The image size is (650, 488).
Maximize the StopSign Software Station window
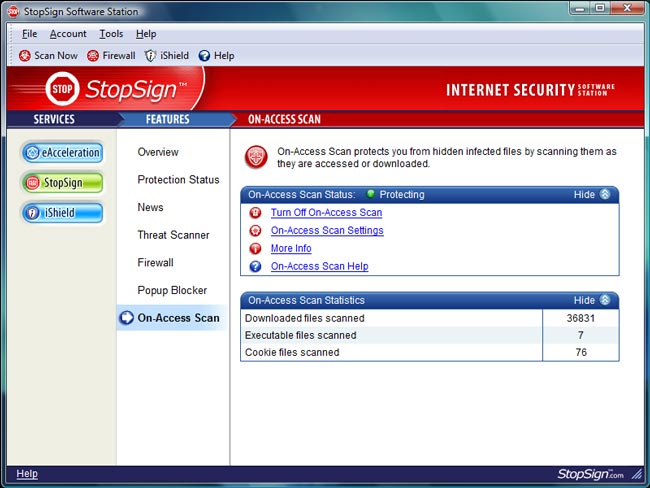(x=600, y=8)
